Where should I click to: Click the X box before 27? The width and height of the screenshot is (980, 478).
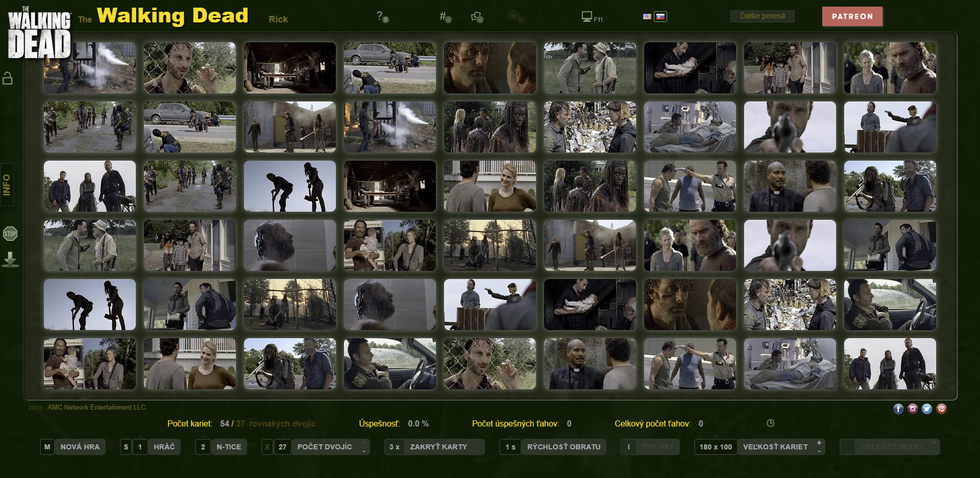(267, 447)
